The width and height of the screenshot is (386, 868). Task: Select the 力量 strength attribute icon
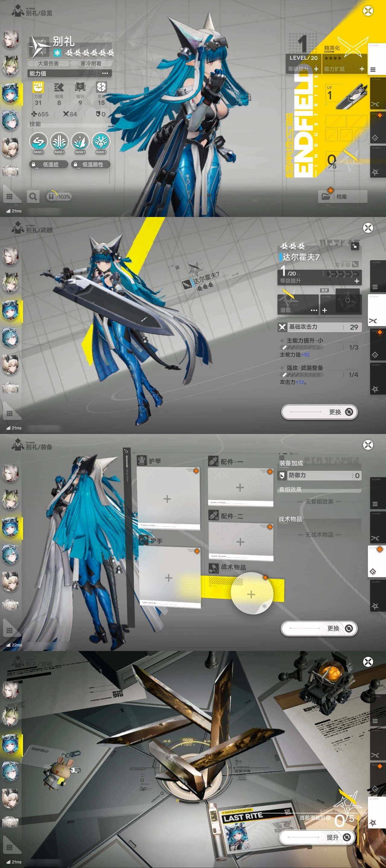(38, 87)
